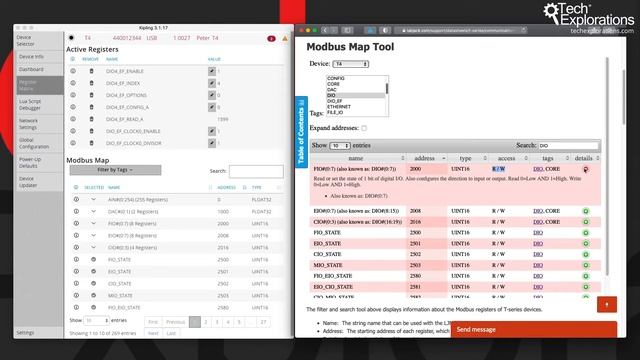
Task: Select DIO_EF in Tags list box
Action: (335, 101)
